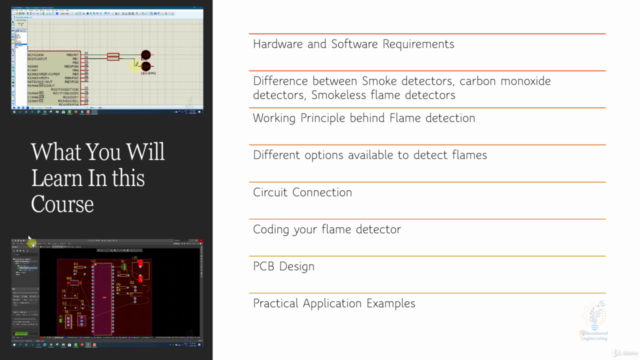The image size is (640, 360).
Task: Select 'Hardware and Software Requirements' text
Action: pyautogui.click(x=353, y=44)
